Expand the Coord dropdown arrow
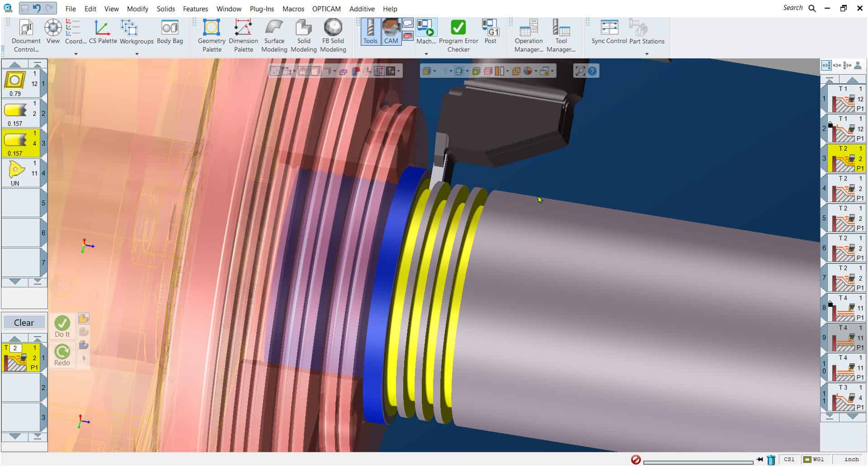 pyautogui.click(x=75, y=54)
